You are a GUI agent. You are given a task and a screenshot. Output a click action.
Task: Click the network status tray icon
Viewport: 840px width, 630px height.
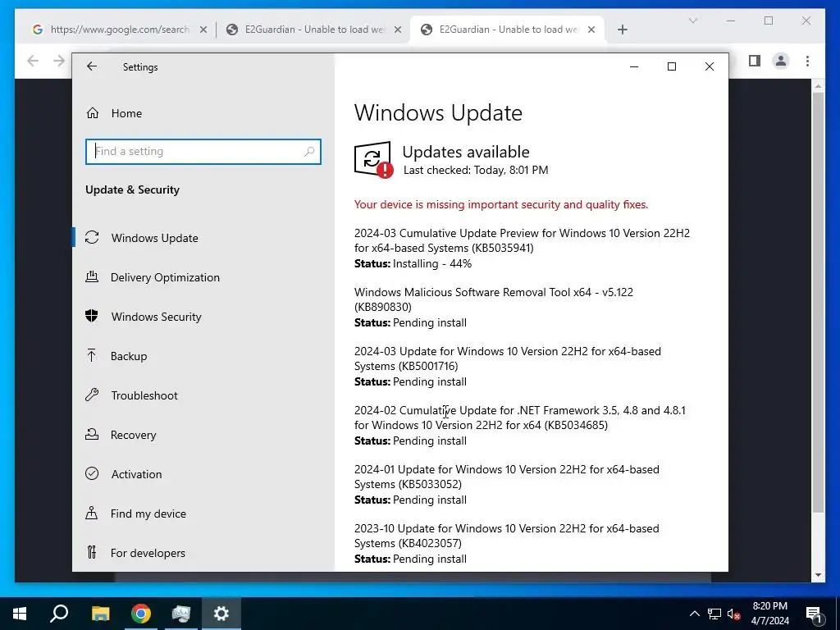(714, 614)
